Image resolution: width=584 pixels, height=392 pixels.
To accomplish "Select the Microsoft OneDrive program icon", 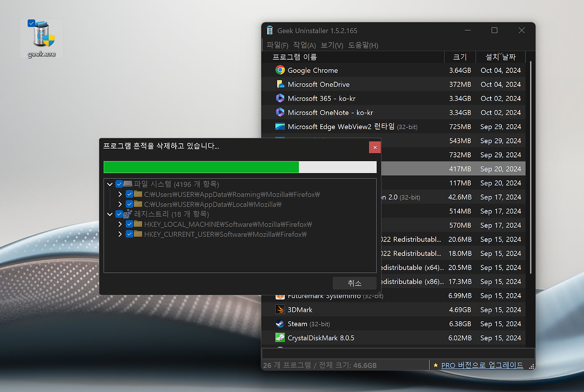I will pyautogui.click(x=280, y=84).
